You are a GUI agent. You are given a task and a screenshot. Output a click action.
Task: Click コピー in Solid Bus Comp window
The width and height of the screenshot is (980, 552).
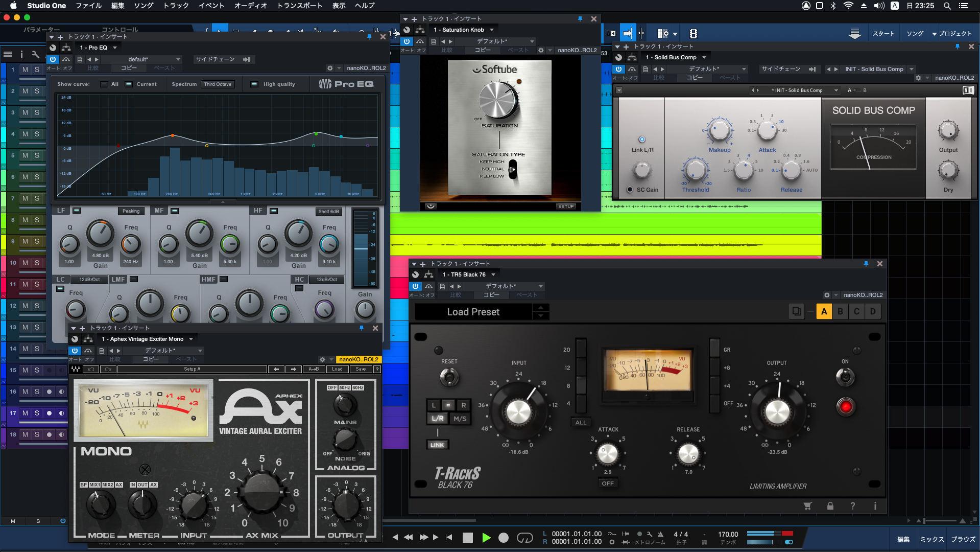[x=695, y=78]
